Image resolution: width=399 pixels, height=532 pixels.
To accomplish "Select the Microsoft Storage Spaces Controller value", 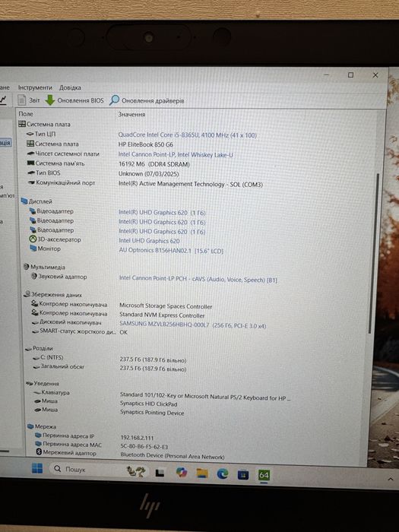I will (166, 306).
